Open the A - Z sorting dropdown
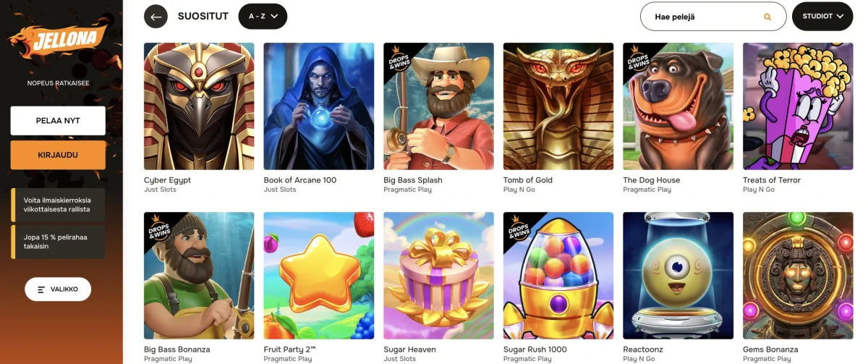Viewport: 868px width, 364px height. point(263,16)
